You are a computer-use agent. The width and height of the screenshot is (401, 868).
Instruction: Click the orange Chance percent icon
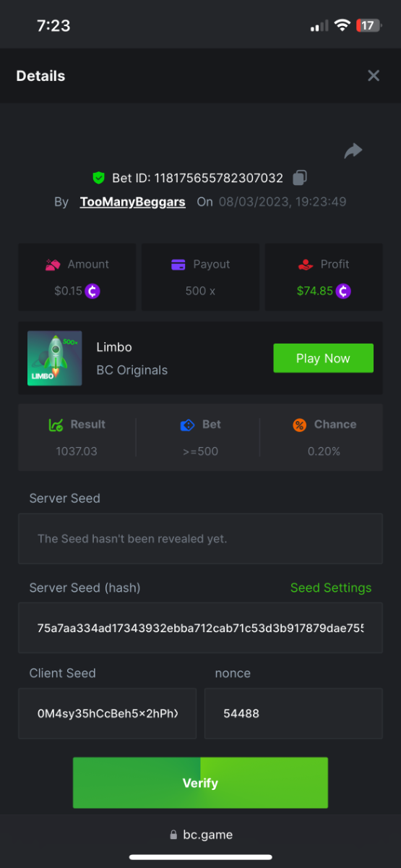tap(299, 425)
